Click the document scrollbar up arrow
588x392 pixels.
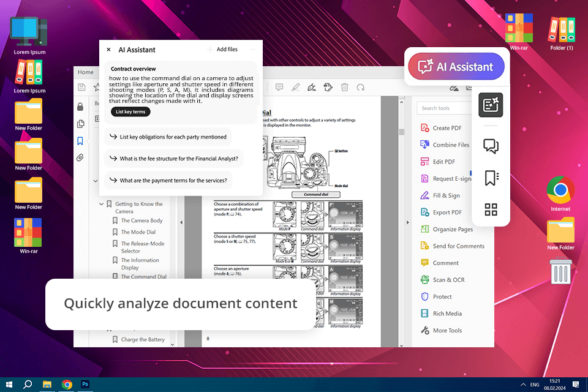click(402, 102)
